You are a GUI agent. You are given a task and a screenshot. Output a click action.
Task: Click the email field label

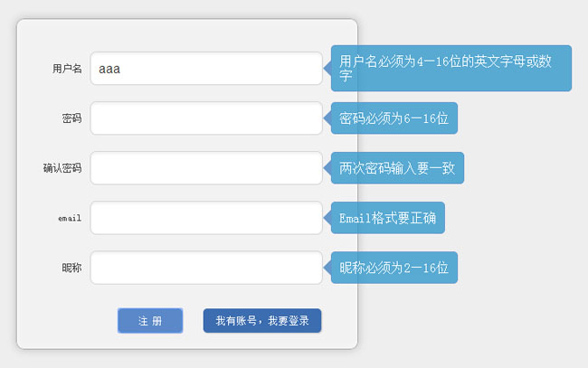pyautogui.click(x=70, y=219)
